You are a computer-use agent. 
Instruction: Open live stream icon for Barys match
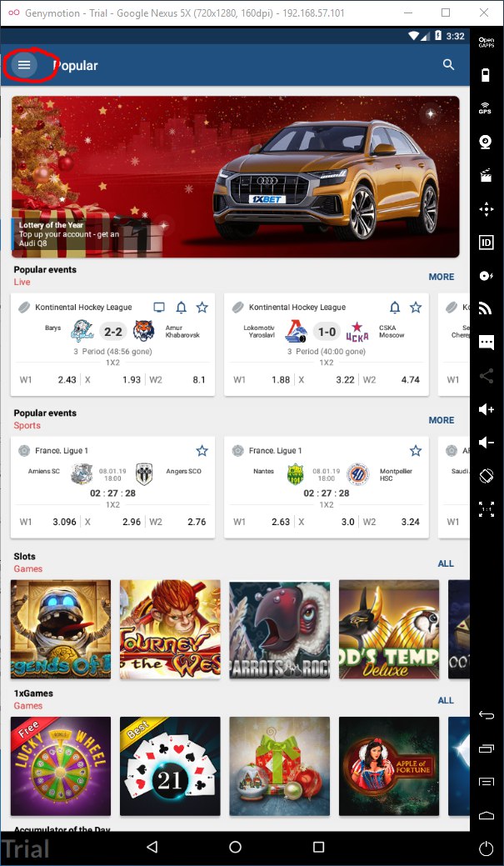click(159, 307)
